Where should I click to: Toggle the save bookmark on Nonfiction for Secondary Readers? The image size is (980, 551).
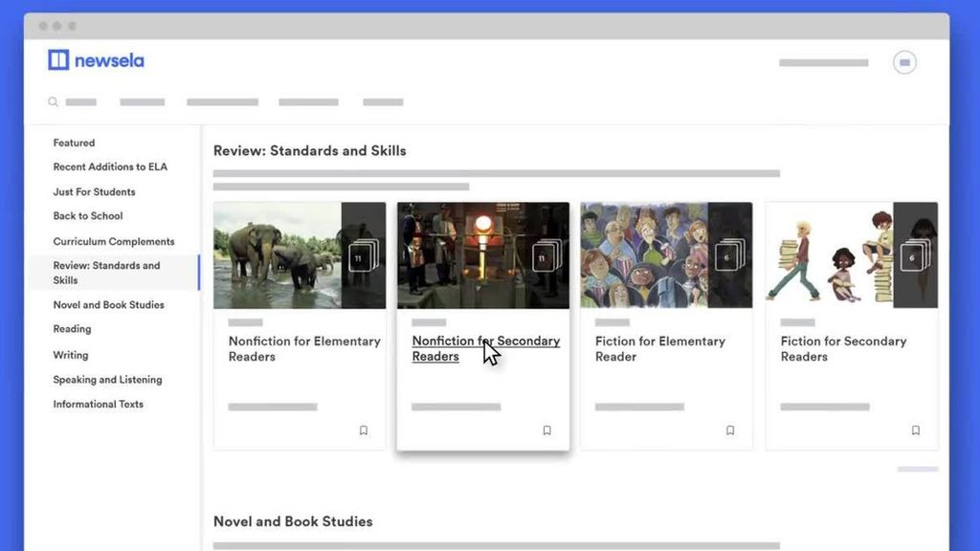(x=546, y=430)
